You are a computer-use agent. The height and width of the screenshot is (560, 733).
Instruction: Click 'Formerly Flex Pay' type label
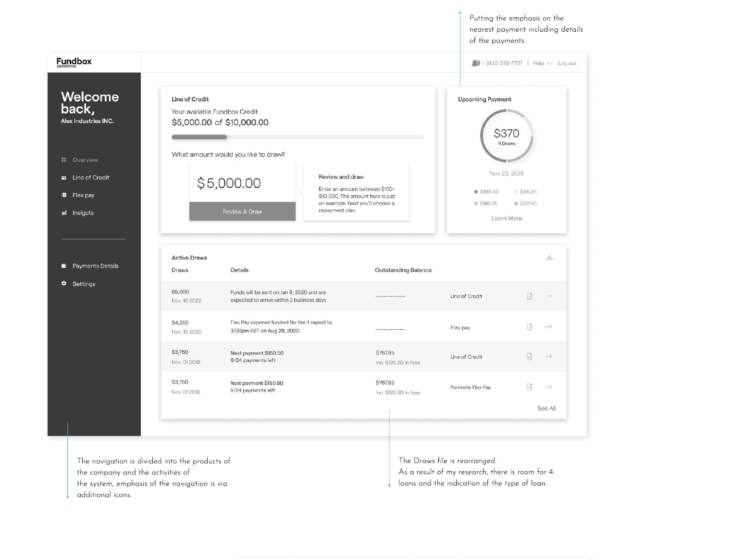pyautogui.click(x=471, y=387)
